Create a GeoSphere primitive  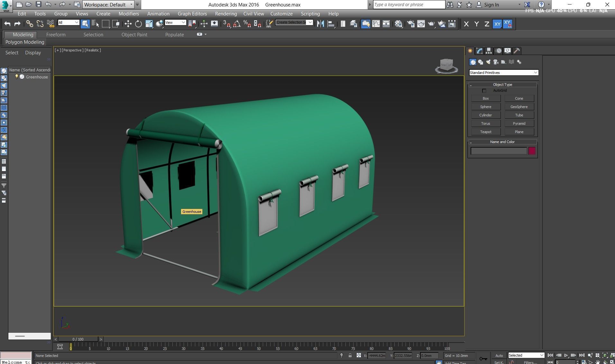tap(519, 107)
